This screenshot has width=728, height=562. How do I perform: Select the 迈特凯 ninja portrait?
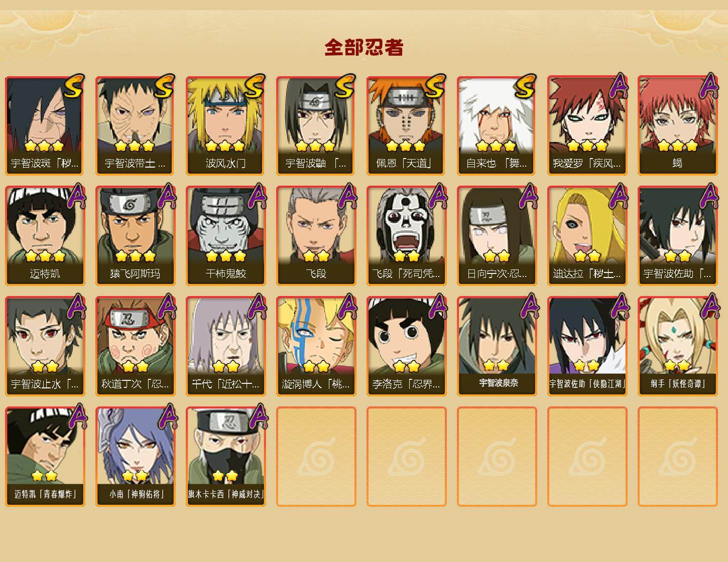click(x=45, y=236)
